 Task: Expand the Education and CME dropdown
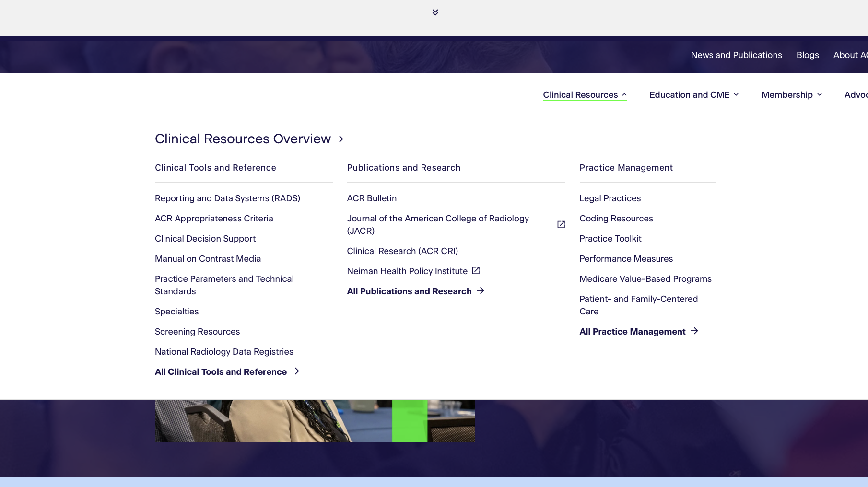tap(693, 95)
